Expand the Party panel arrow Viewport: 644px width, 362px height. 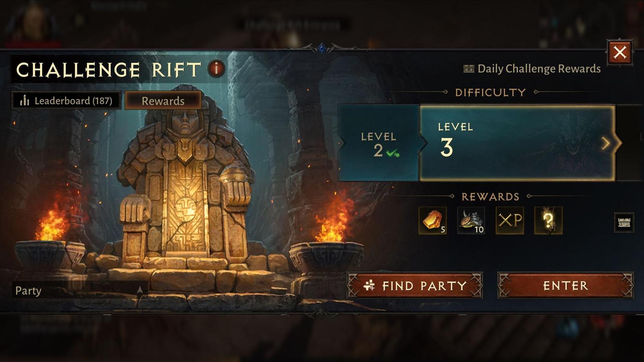140,290
